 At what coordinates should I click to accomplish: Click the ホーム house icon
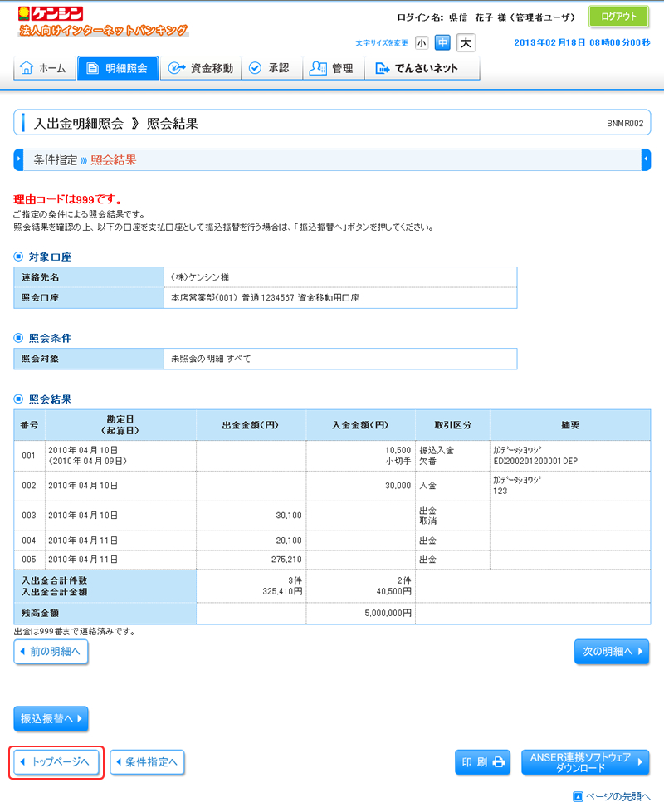click(27, 68)
